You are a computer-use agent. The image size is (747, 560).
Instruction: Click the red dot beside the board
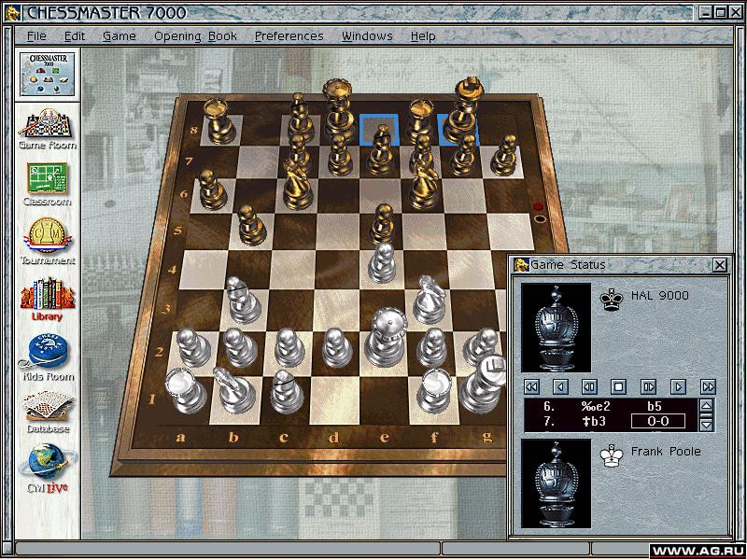539,207
